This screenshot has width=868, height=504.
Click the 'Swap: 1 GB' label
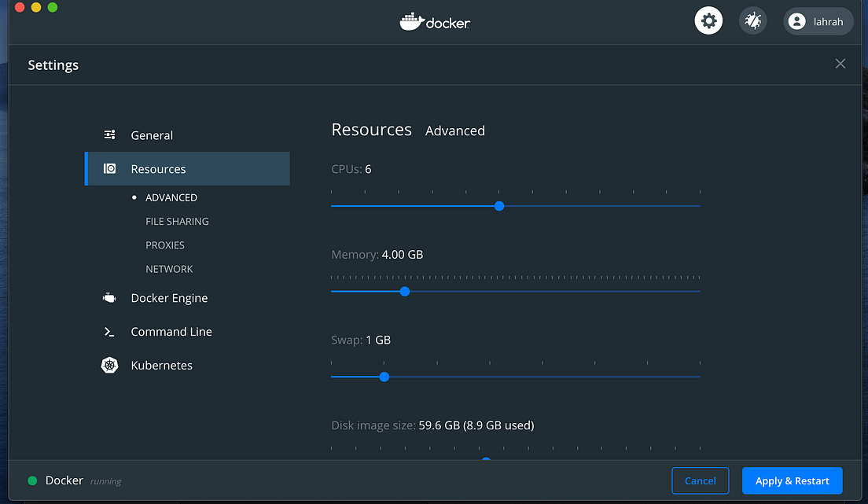pos(361,340)
